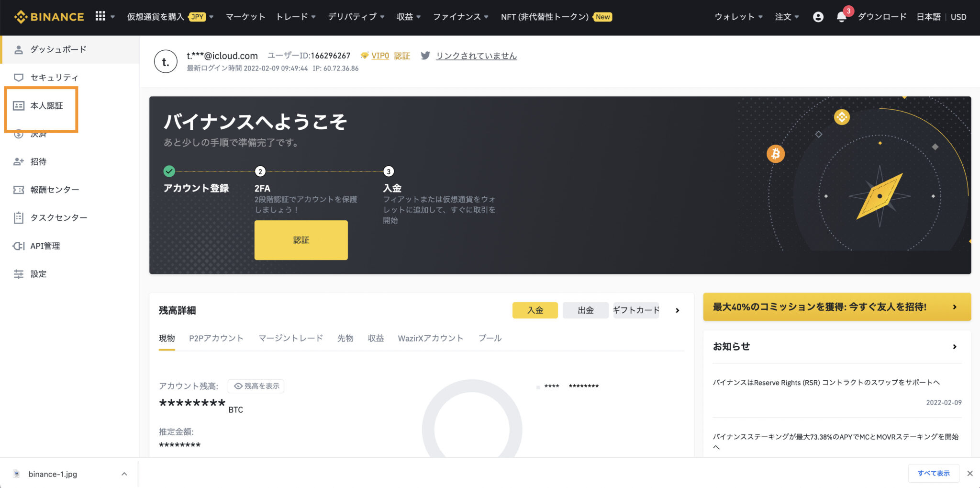
Task: Open the binance-1.jpg downloaded file
Action: 53,474
